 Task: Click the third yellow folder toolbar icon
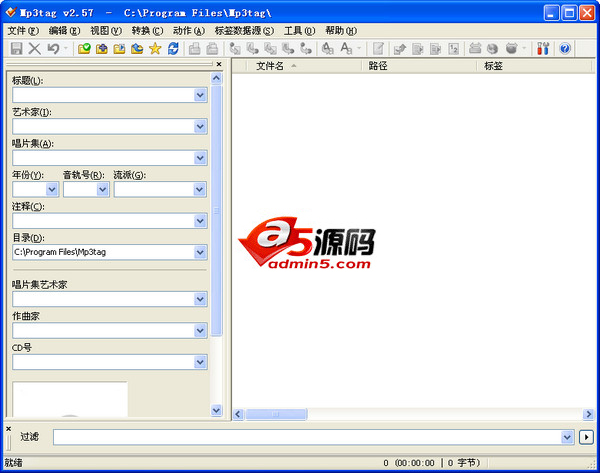click(119, 49)
